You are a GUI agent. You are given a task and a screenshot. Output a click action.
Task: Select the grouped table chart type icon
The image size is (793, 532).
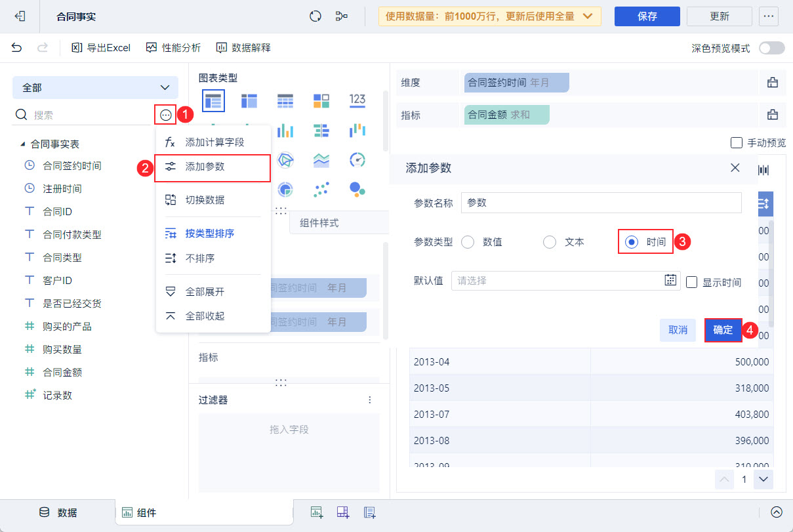(213, 100)
